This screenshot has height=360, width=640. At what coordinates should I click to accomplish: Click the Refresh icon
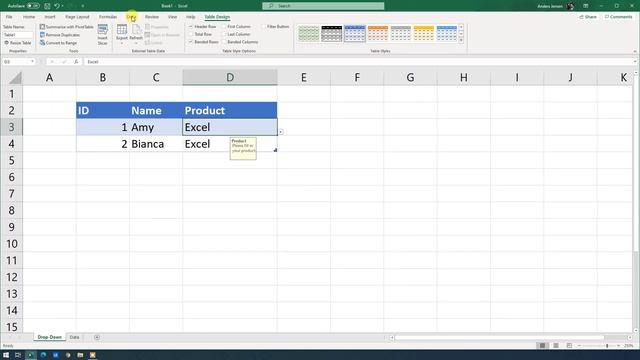pyautogui.click(x=136, y=33)
